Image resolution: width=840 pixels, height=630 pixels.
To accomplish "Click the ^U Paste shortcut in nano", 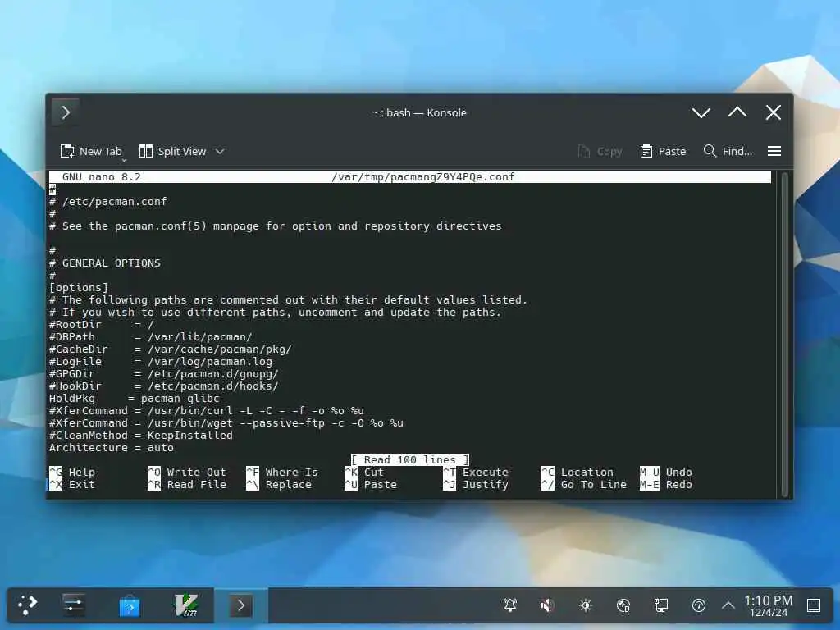I will point(371,484).
